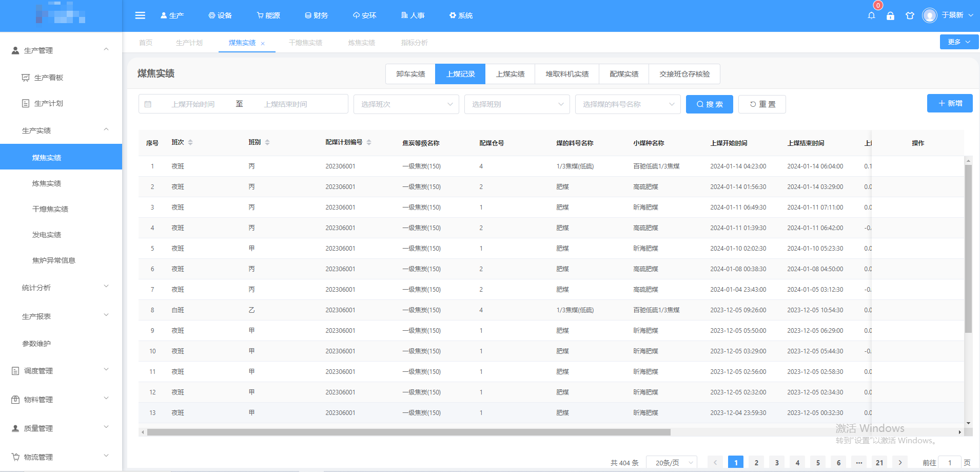Screen dimensions: 980x472
Task: Click the calendar icon in date range field
Action: [148, 104]
